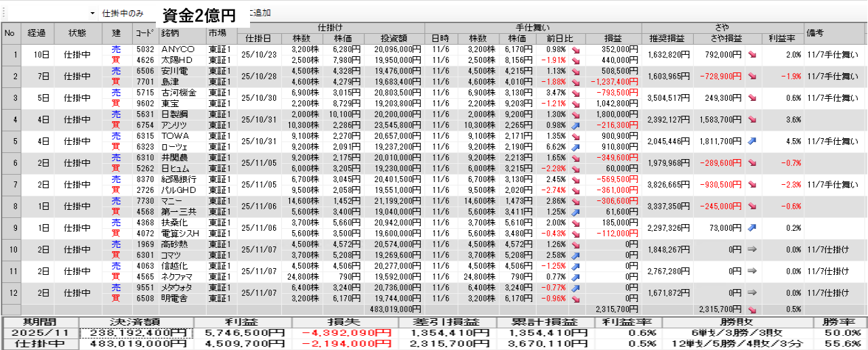The height and width of the screenshot is (350, 868).
Task: Open the empty combo box dropdown arrow
Action: click(x=92, y=13)
